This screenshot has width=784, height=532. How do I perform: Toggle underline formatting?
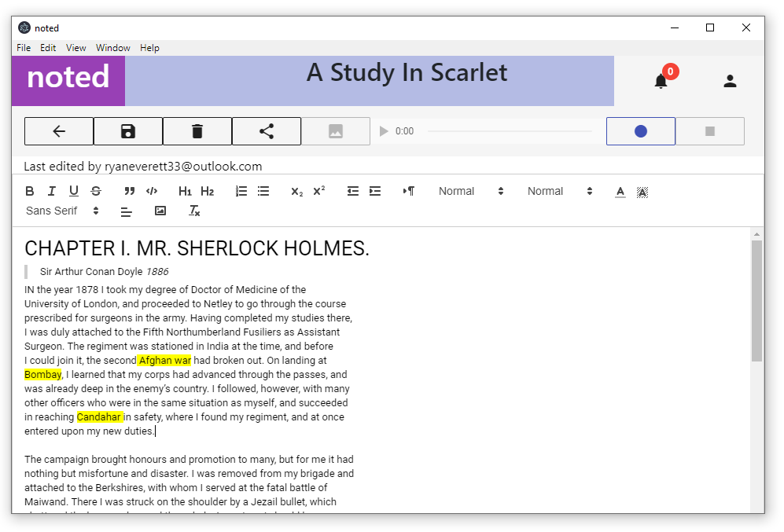(74, 191)
